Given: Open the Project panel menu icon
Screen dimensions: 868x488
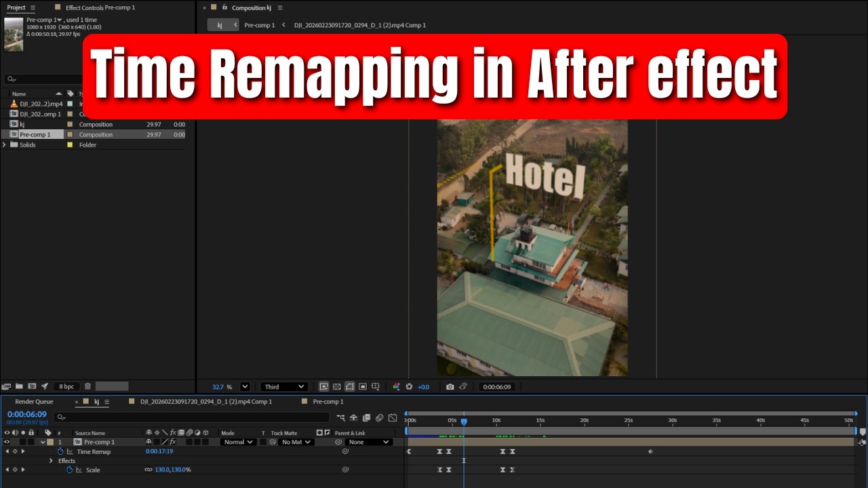Looking at the screenshot, I should coord(33,7).
